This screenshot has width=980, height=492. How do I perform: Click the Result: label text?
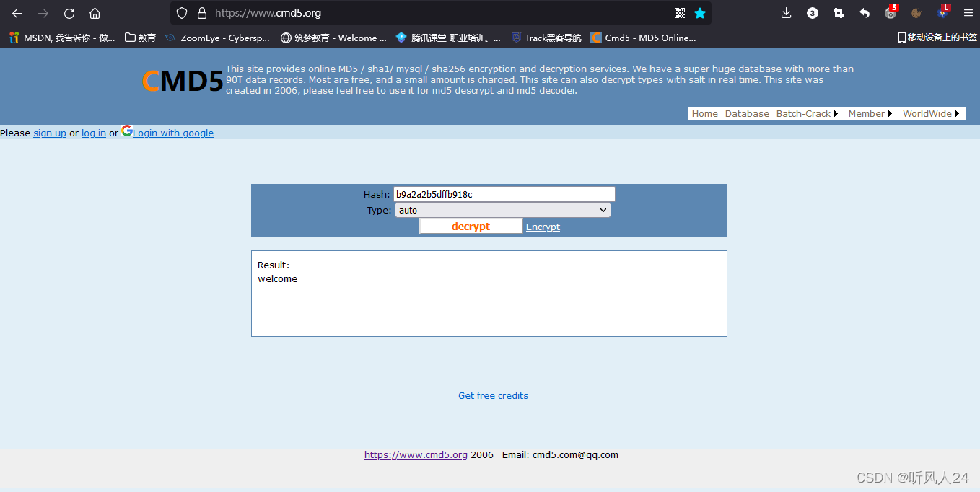pyautogui.click(x=274, y=265)
